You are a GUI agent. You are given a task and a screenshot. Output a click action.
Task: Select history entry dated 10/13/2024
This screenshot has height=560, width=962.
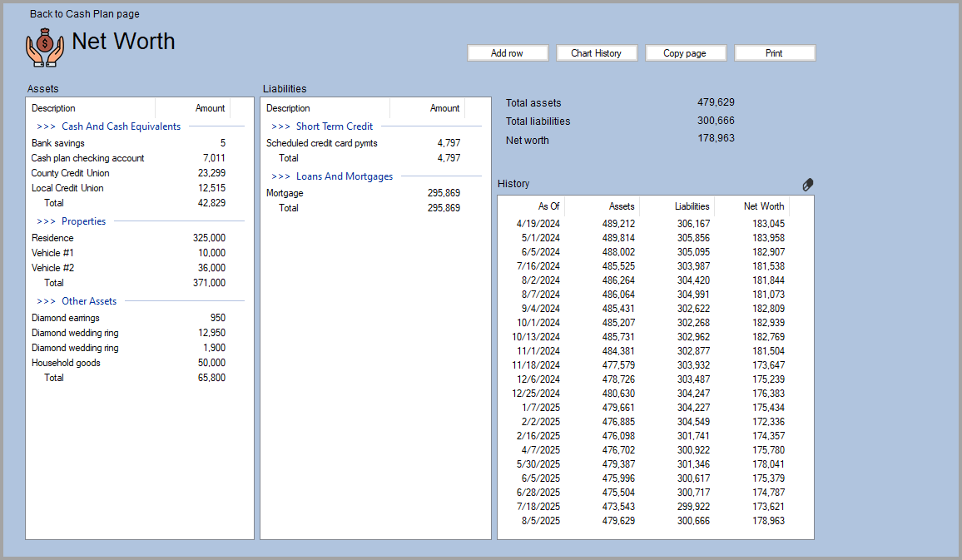pyautogui.click(x=644, y=337)
